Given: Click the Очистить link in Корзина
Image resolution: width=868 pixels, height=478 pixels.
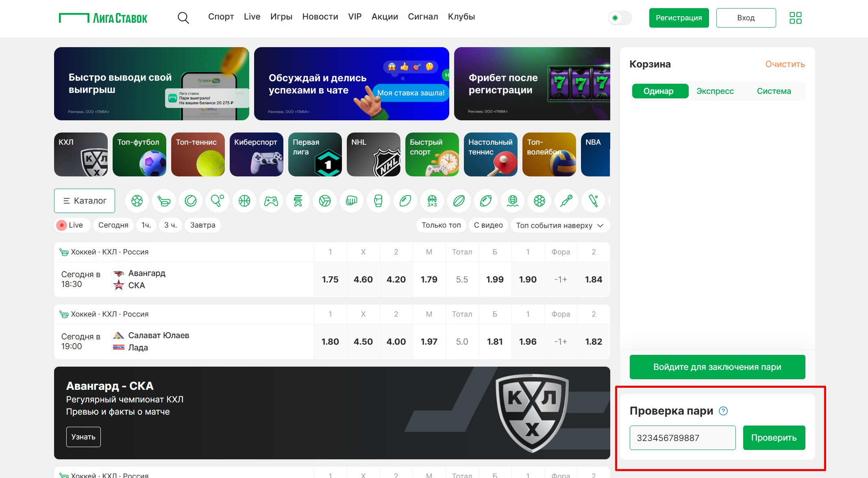Looking at the screenshot, I should pos(785,64).
